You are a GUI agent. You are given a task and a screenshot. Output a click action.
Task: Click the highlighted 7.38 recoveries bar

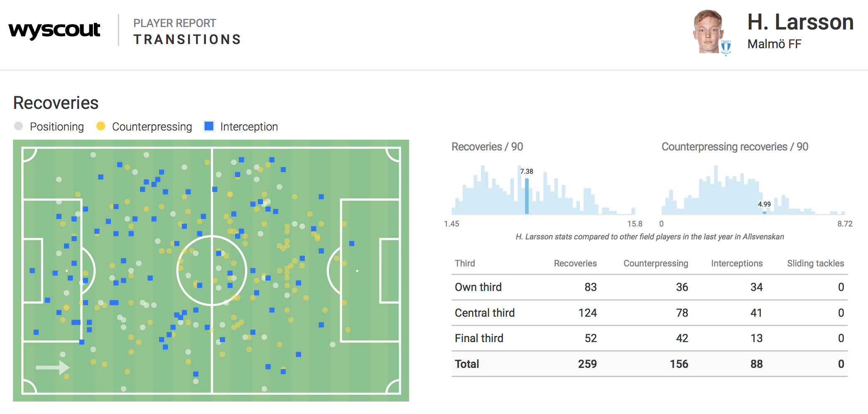[x=527, y=196]
